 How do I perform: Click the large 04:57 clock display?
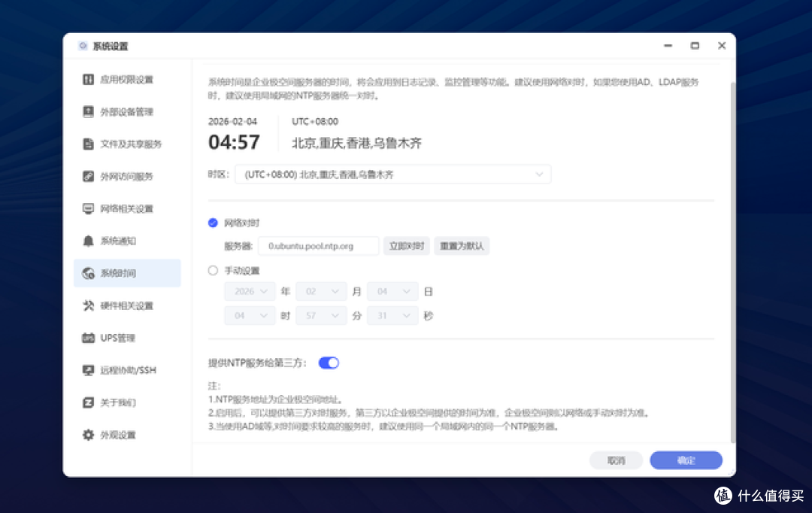(234, 142)
